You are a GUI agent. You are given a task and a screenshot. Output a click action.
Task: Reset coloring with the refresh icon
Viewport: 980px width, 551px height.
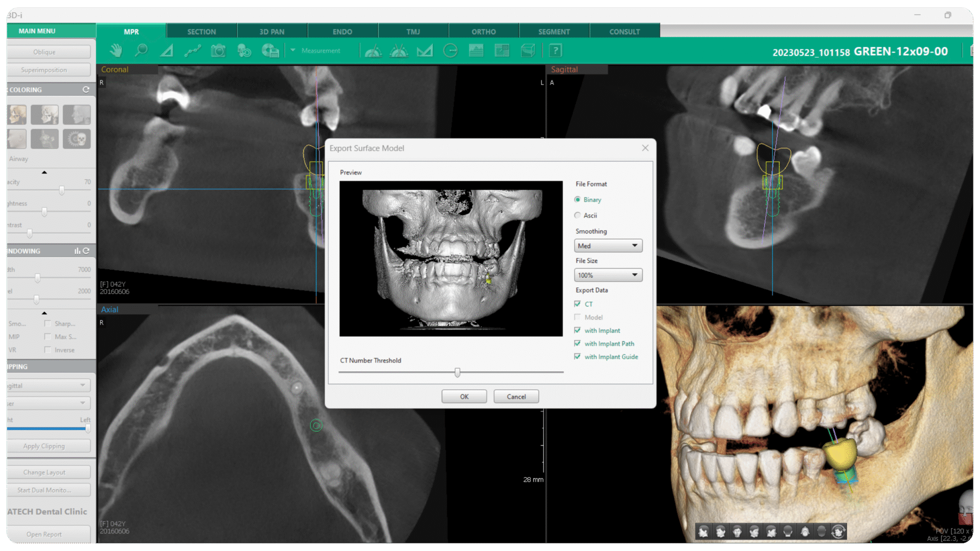click(86, 90)
